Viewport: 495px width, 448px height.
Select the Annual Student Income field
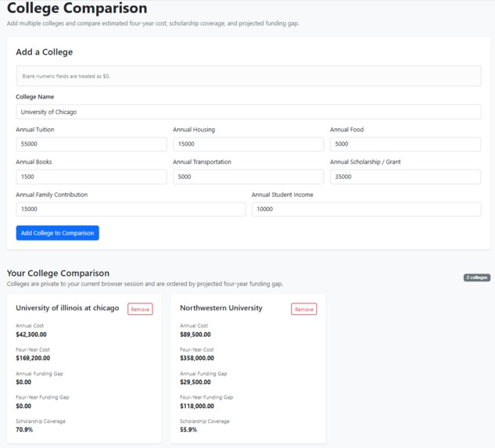367,209
